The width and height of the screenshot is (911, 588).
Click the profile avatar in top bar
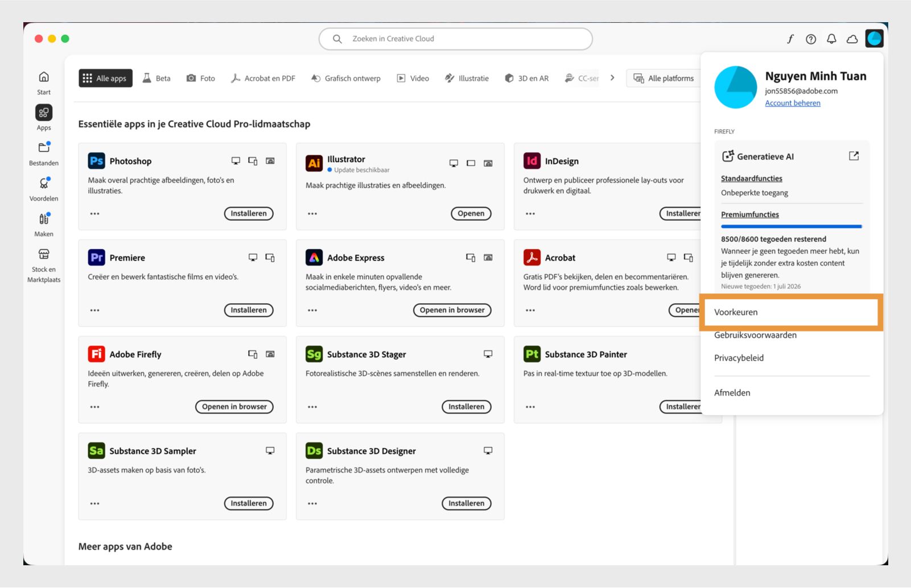tap(874, 39)
